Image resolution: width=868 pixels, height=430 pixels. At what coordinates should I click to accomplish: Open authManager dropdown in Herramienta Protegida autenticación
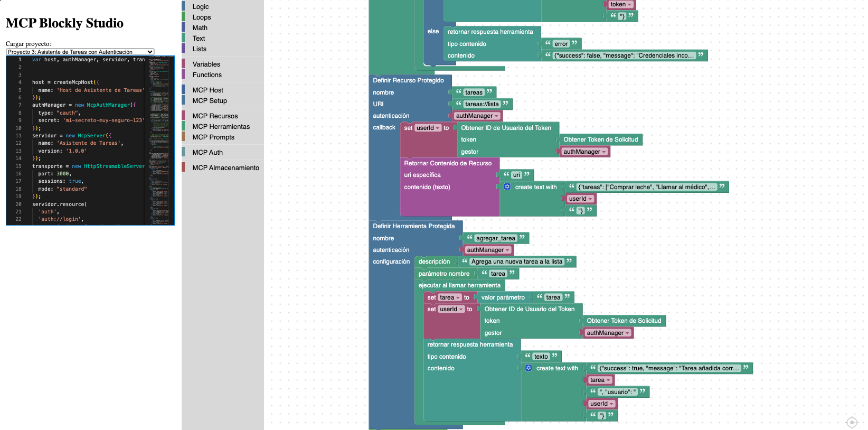coord(488,250)
